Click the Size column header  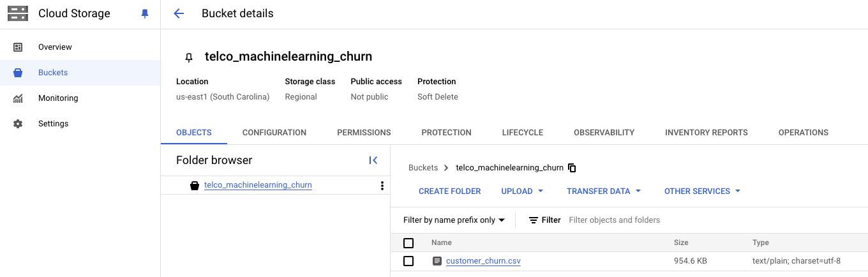681,243
